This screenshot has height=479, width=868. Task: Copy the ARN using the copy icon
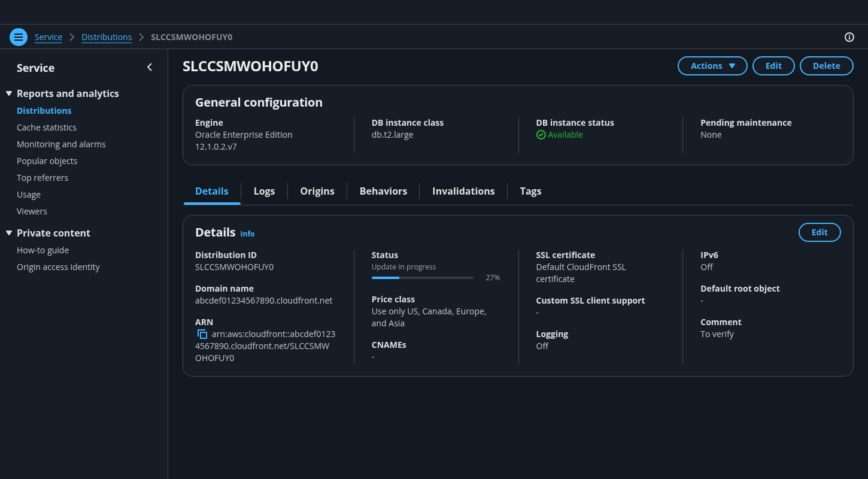pos(202,334)
